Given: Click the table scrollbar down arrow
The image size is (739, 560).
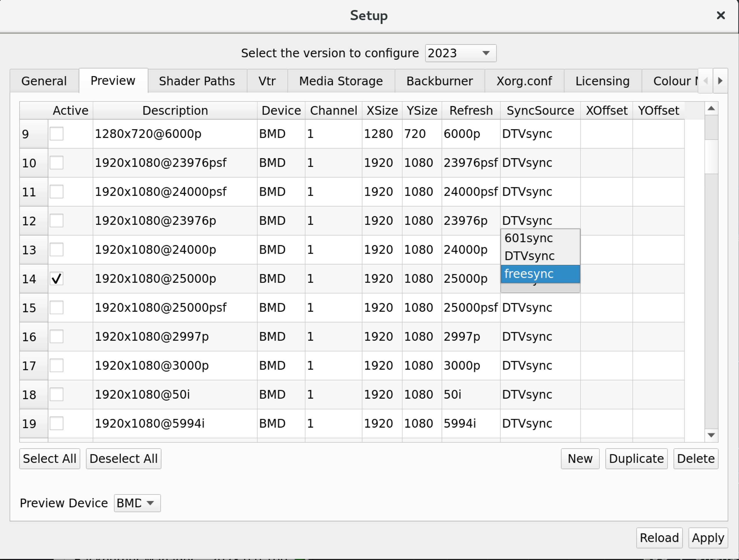Looking at the screenshot, I should [x=711, y=435].
